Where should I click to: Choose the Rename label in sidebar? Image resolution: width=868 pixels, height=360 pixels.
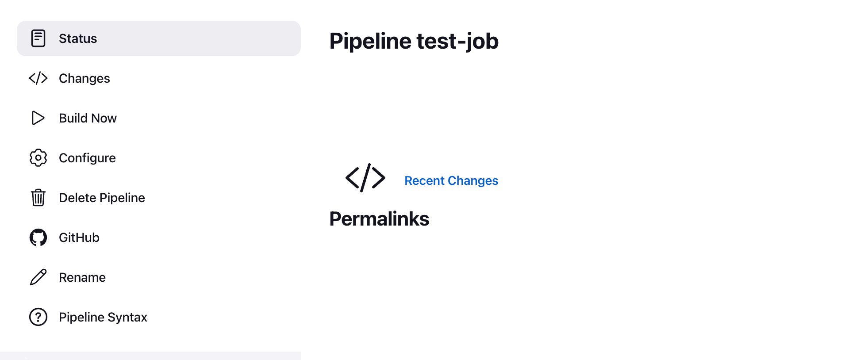coord(82,277)
